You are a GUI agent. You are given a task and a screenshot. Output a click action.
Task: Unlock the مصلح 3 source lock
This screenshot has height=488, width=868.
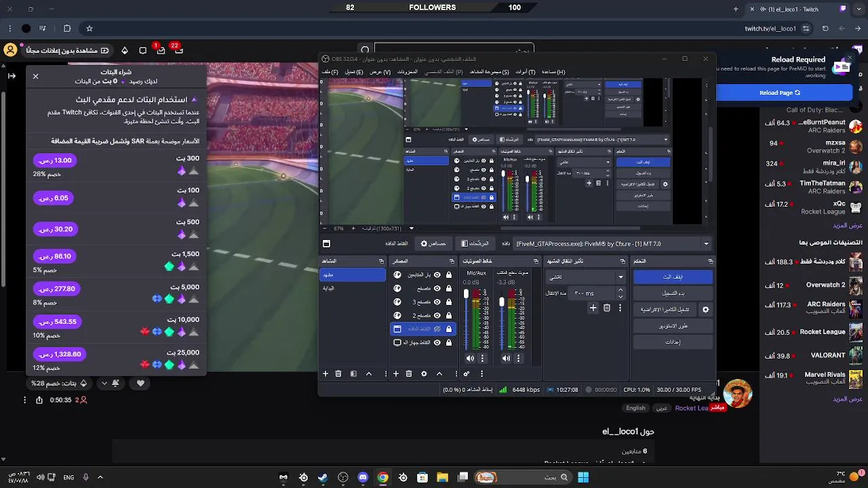449,302
